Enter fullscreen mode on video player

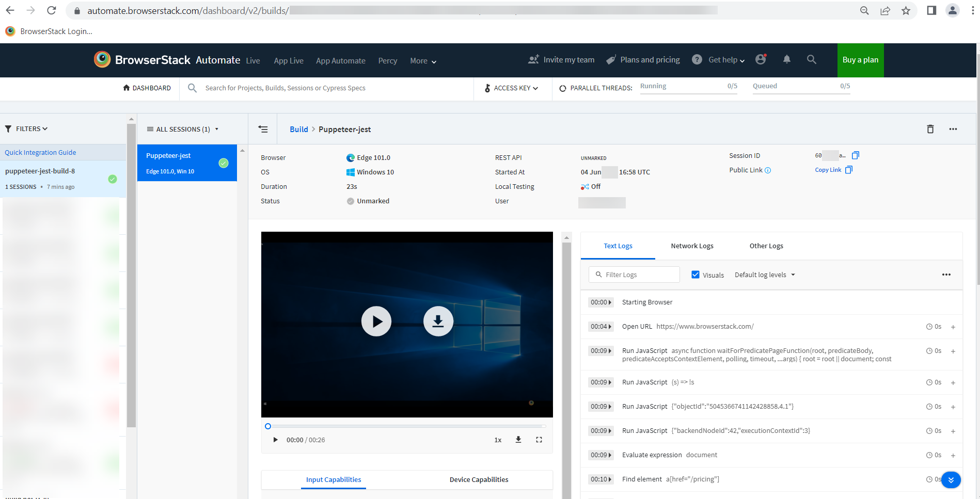point(539,440)
